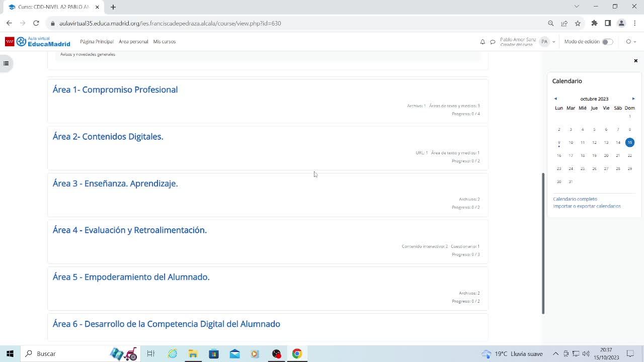Launch Internet Explorer from taskbar
This screenshot has height=362, width=644.
(172, 353)
